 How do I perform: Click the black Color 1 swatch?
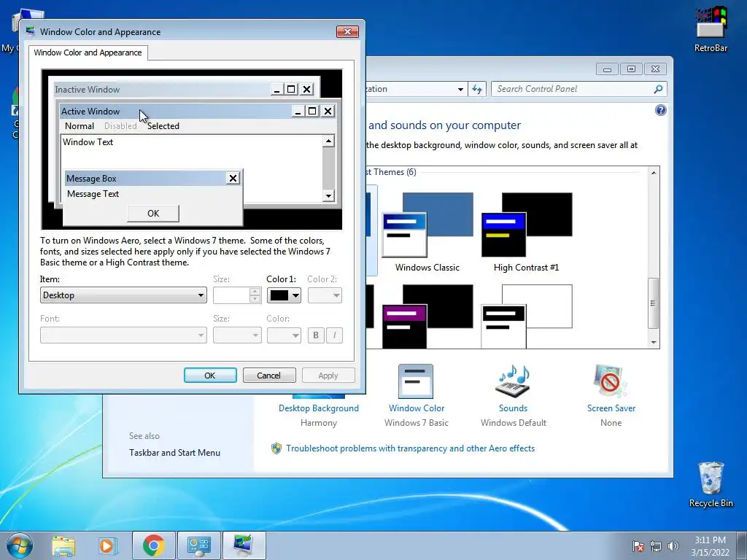click(279, 296)
